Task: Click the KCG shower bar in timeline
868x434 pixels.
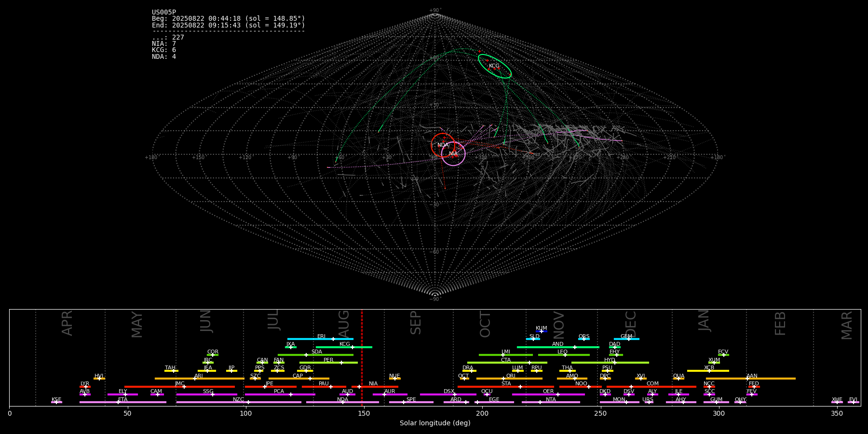Action: (x=344, y=347)
